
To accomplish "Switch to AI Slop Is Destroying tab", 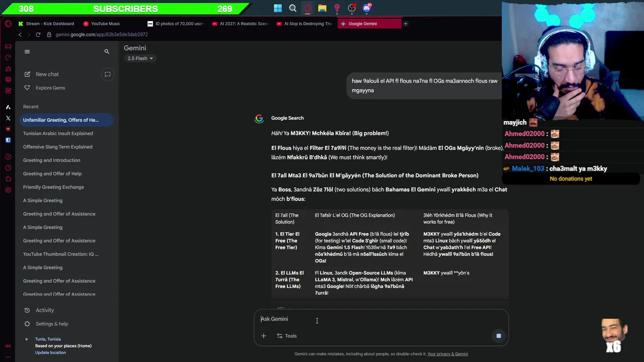I will [x=305, y=24].
